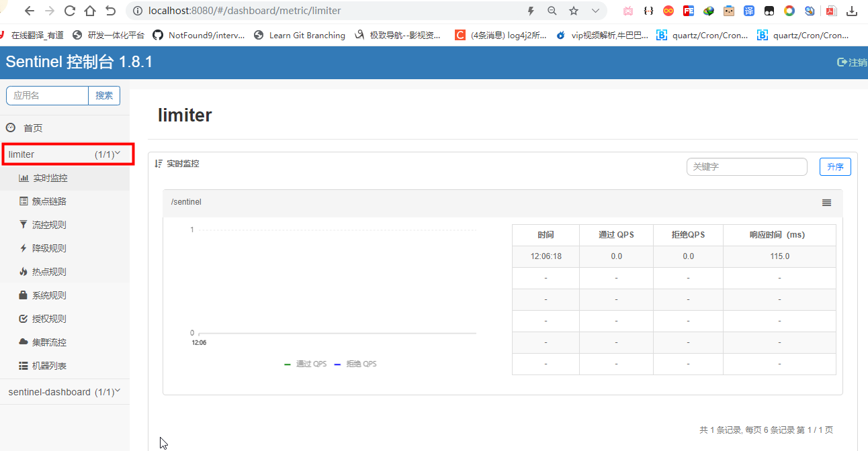Screen dimensions: 868x451
Task: Open NotFound9/interv... GitHub bookmark
Action: tap(199, 36)
